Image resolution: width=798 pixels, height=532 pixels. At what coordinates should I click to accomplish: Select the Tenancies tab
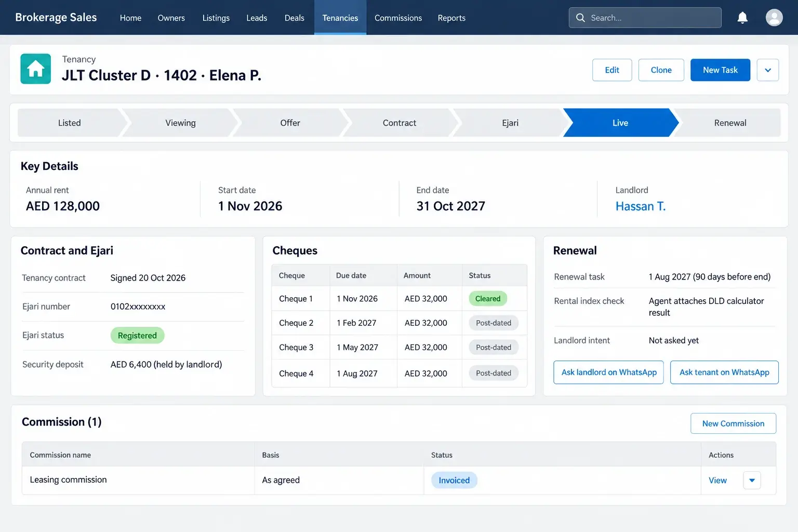340,18
